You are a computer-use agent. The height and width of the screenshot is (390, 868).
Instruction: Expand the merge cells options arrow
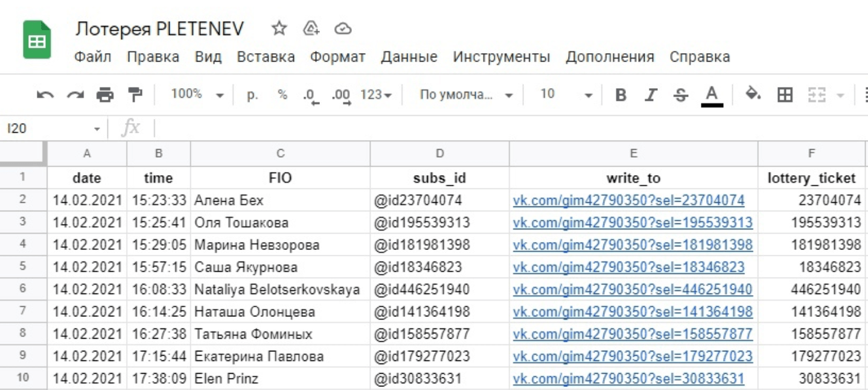click(x=840, y=95)
